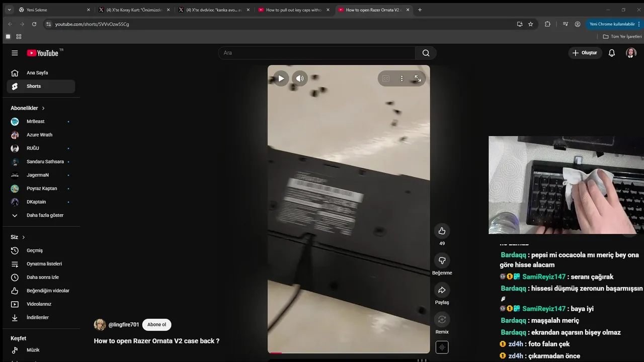Open the YouTube hamburger guide menu

15,53
